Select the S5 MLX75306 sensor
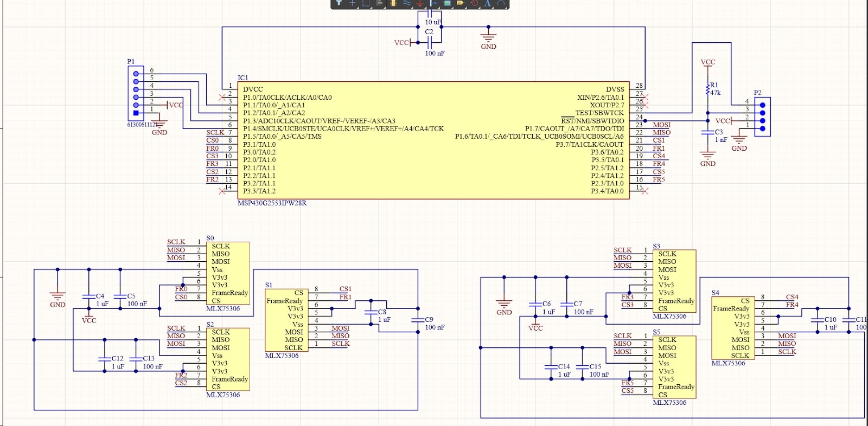The height and width of the screenshot is (426, 868). pos(674,367)
